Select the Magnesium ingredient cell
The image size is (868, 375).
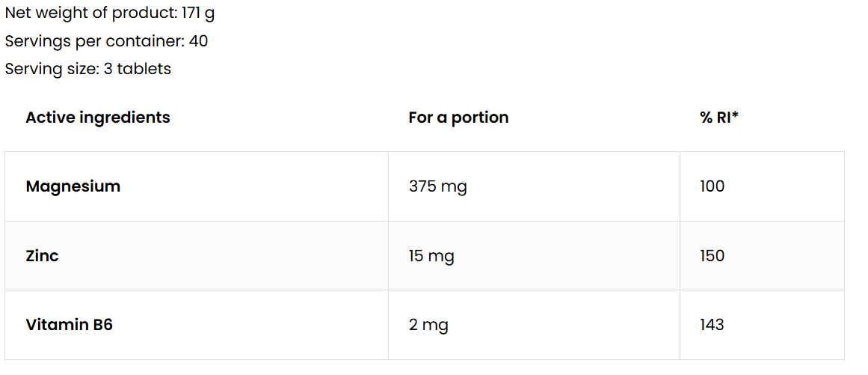(x=73, y=186)
